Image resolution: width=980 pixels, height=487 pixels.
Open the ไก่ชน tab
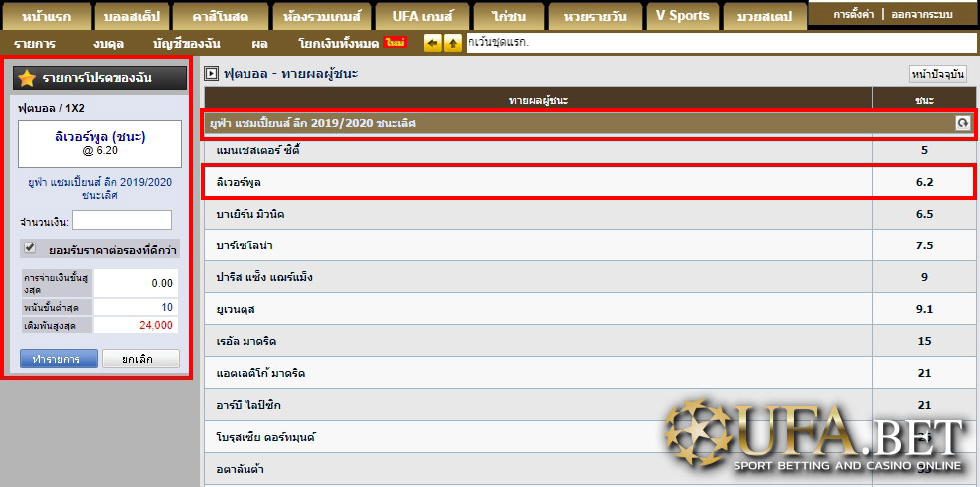pyautogui.click(x=508, y=16)
